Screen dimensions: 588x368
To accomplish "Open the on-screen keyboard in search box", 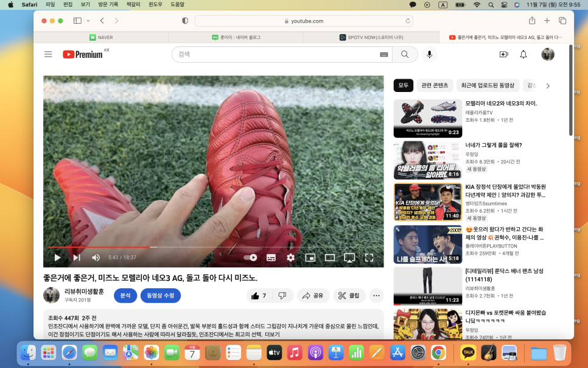I will click(383, 54).
